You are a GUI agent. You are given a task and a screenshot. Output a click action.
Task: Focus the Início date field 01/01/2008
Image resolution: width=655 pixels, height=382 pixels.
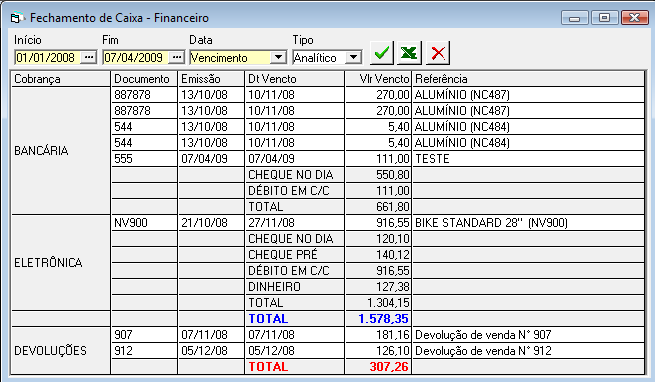point(48,57)
